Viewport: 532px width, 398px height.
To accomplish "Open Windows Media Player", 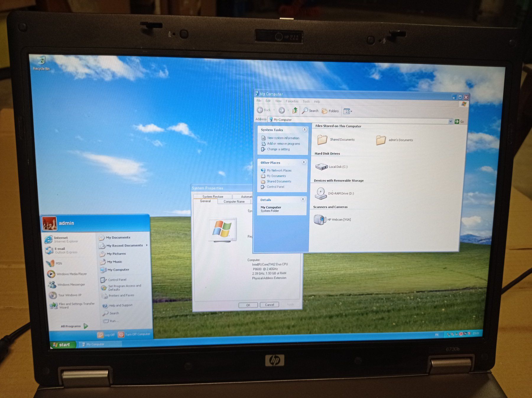I will click(x=67, y=274).
